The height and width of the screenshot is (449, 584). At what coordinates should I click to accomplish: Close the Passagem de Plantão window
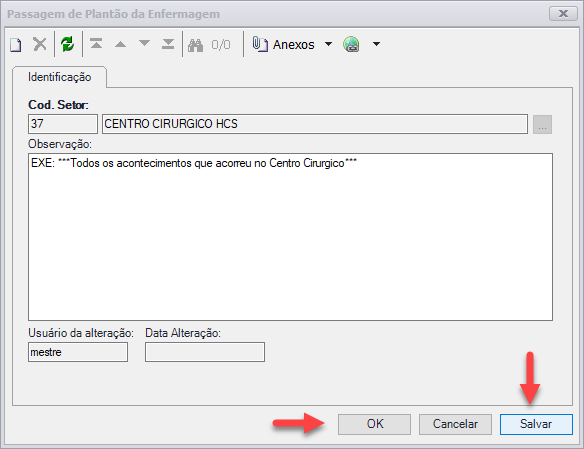(x=563, y=14)
